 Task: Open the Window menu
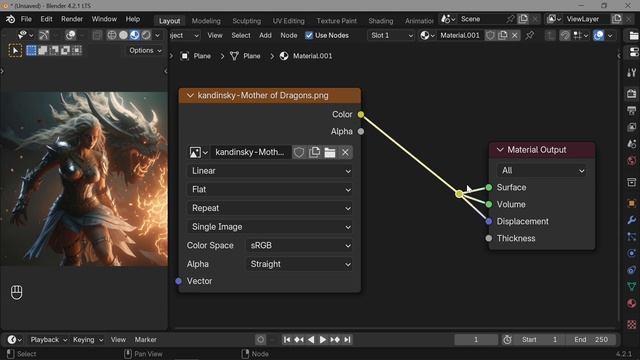(x=104, y=19)
